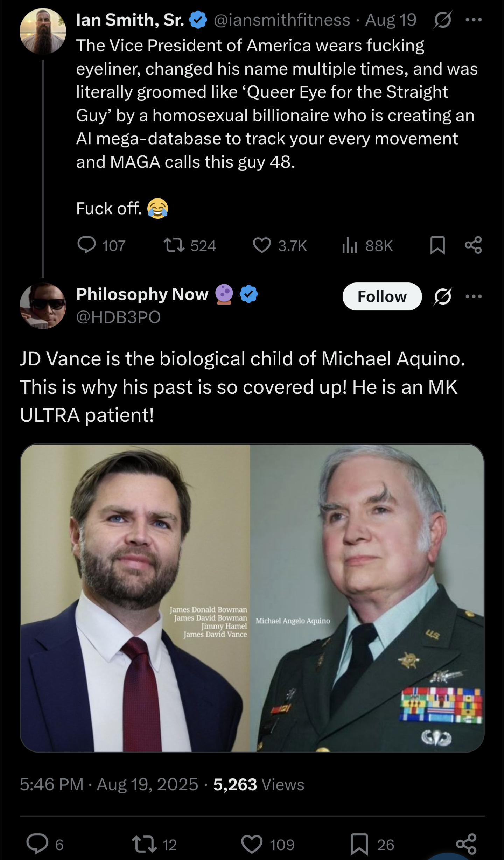
Task: Open Ian Smith's profile picture
Action: tap(43, 31)
